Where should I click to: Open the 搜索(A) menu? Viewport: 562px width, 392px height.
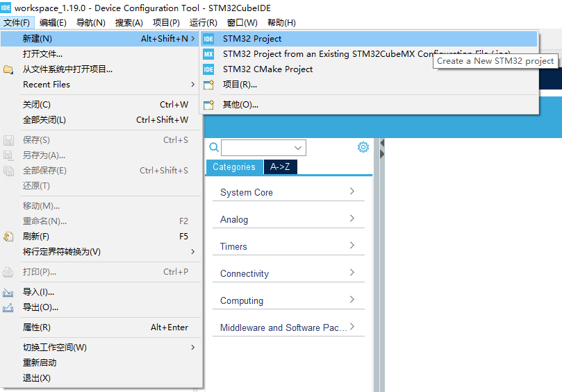129,23
